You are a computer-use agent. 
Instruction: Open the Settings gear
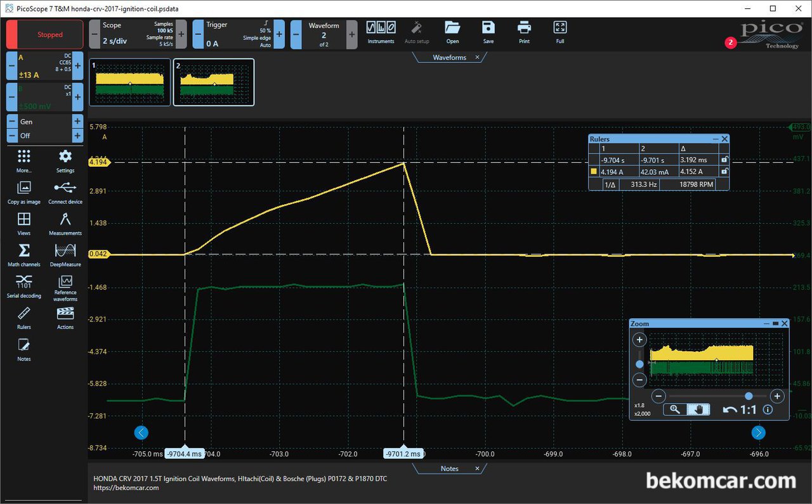pos(65,161)
